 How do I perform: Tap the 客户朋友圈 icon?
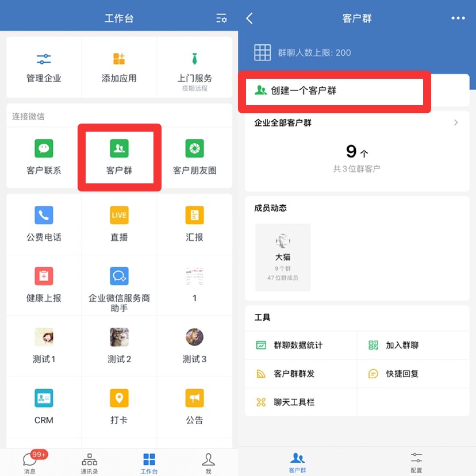coord(194,149)
